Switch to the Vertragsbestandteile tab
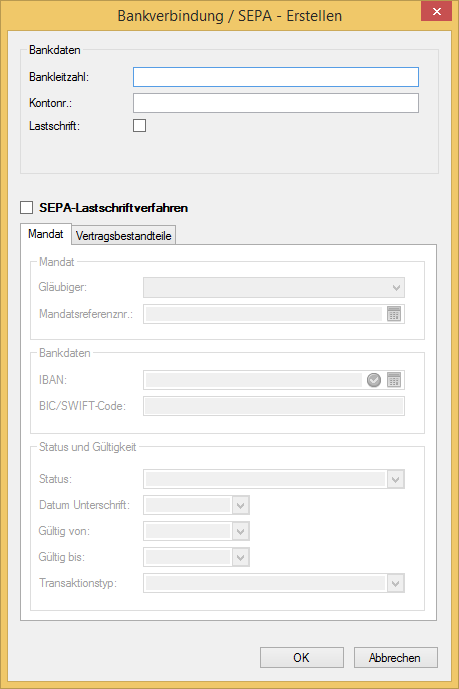This screenshot has width=459, height=689. point(123,236)
